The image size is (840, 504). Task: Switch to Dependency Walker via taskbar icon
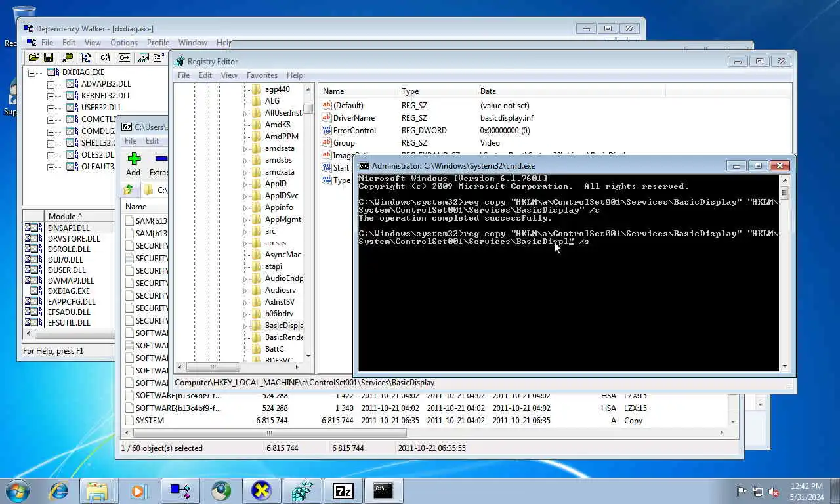click(179, 490)
